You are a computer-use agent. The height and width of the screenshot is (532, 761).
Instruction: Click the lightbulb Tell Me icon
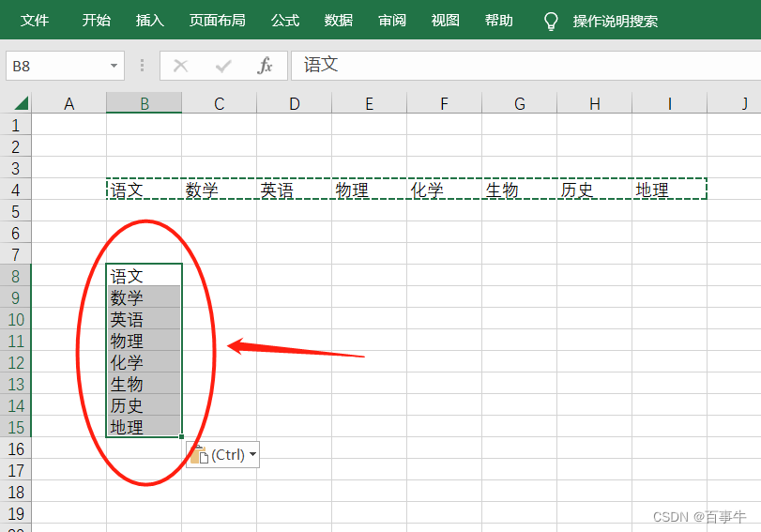click(x=551, y=22)
